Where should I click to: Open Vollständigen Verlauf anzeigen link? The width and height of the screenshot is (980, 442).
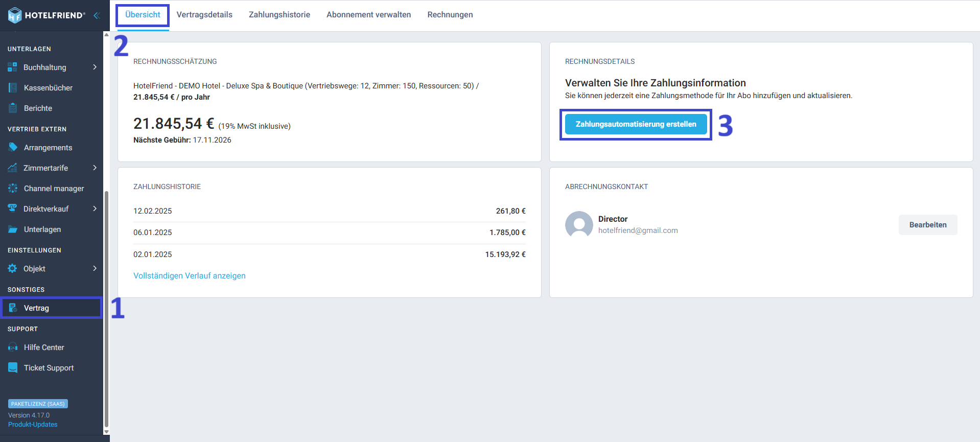point(190,275)
